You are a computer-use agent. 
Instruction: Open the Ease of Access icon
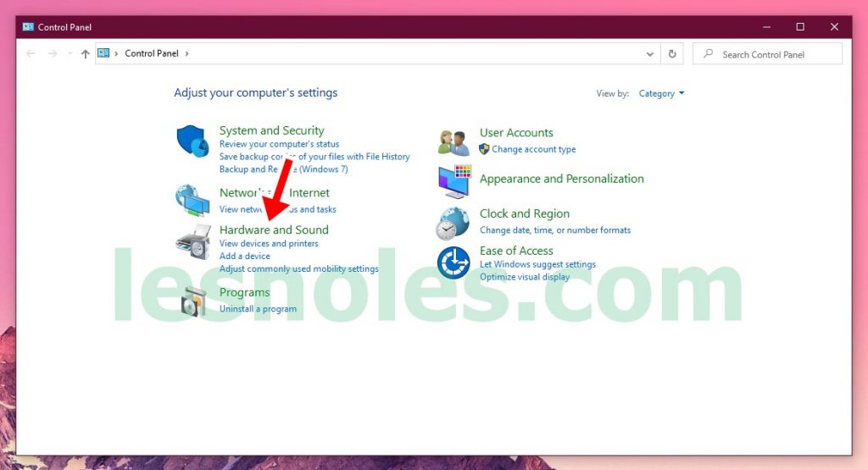click(453, 263)
